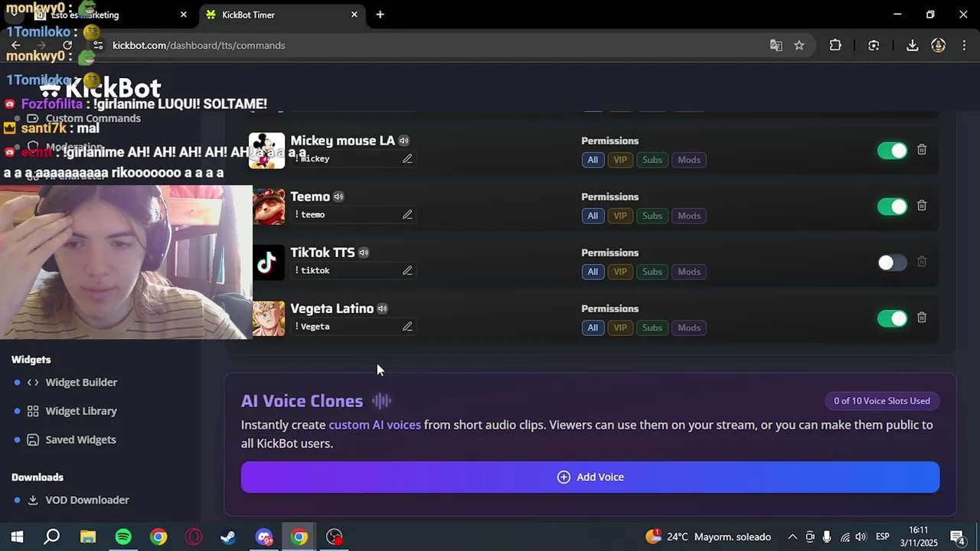Select VIP permission for TikTok TTS
980x551 pixels.
pyautogui.click(x=620, y=272)
